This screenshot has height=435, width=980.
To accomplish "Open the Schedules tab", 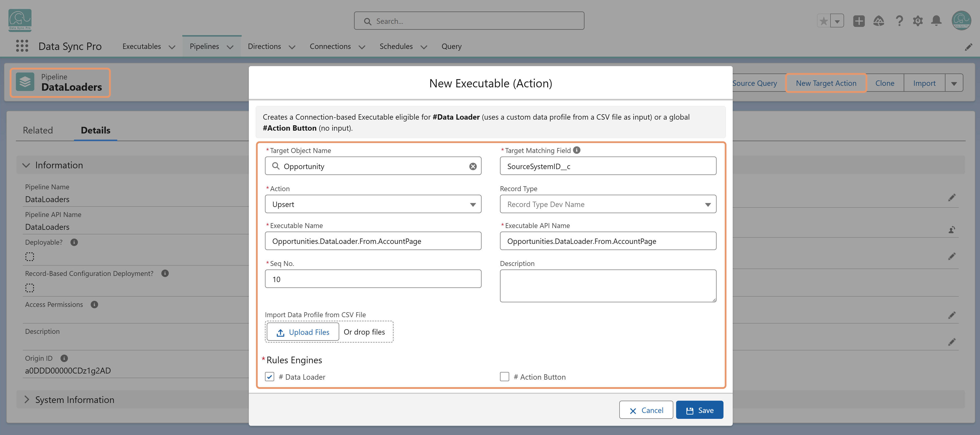I will pos(396,46).
